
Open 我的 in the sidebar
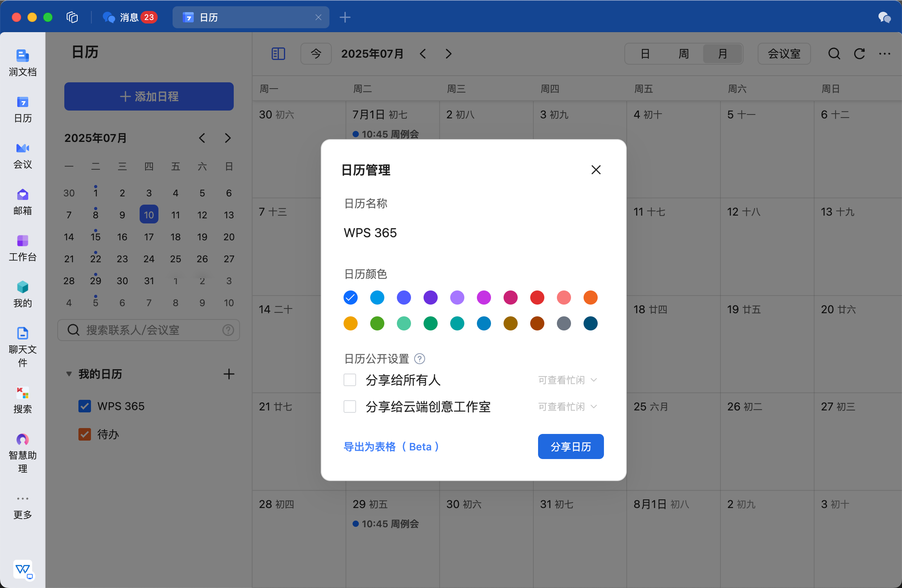click(23, 294)
